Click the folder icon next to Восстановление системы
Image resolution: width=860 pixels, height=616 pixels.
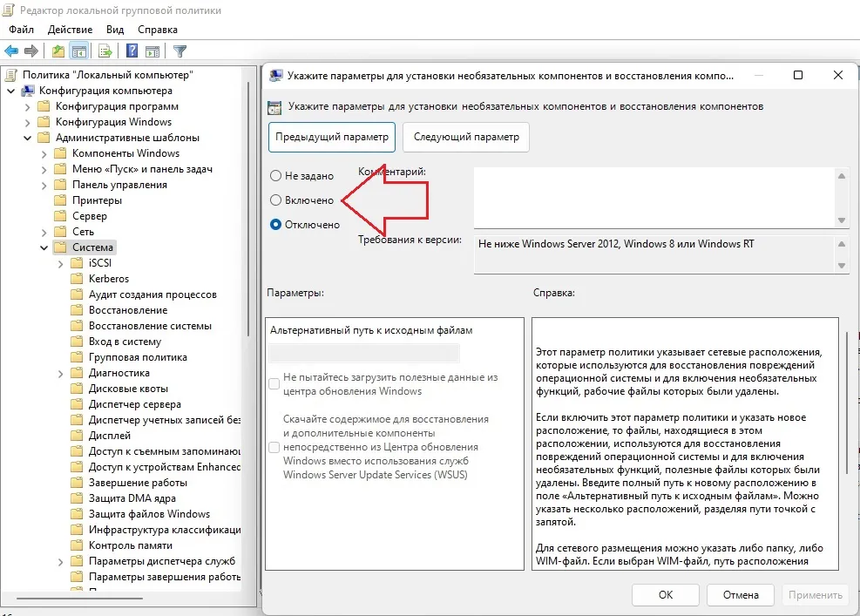(78, 326)
